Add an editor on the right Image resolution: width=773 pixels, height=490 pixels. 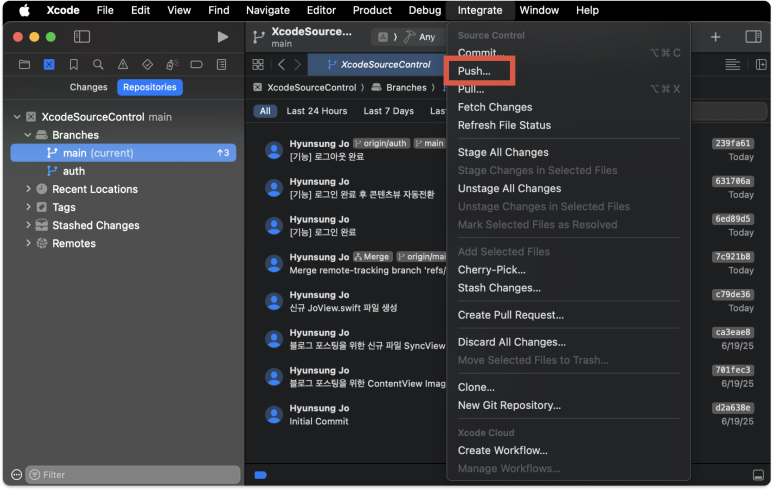761,65
